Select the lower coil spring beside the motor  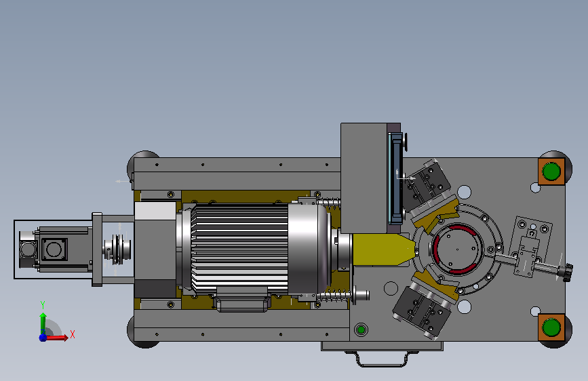(334, 296)
